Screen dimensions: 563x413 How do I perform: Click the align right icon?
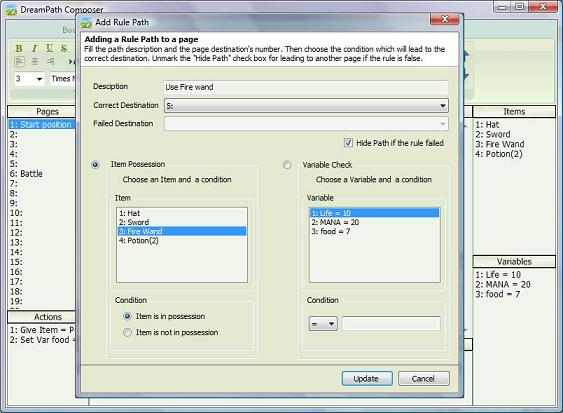tap(50, 61)
